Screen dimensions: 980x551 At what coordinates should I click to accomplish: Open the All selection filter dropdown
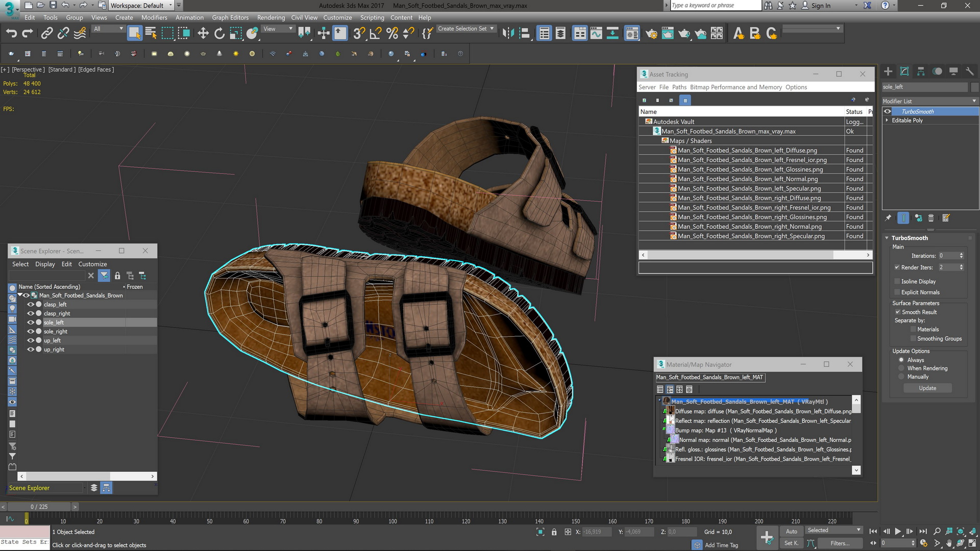pyautogui.click(x=108, y=29)
